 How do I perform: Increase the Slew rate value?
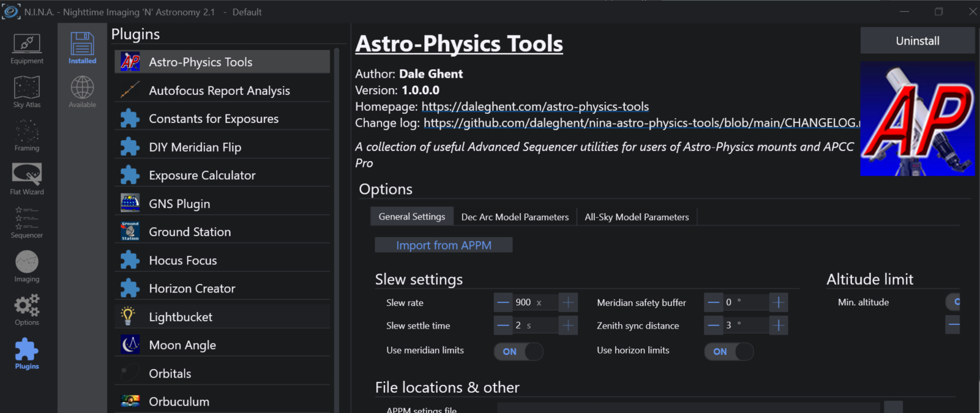569,302
